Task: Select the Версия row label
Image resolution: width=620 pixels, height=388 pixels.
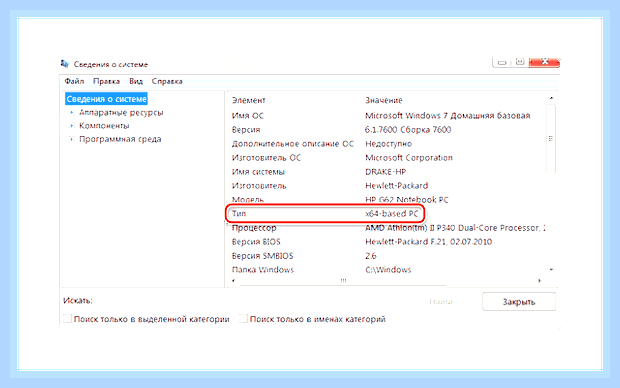Action: tap(246, 130)
